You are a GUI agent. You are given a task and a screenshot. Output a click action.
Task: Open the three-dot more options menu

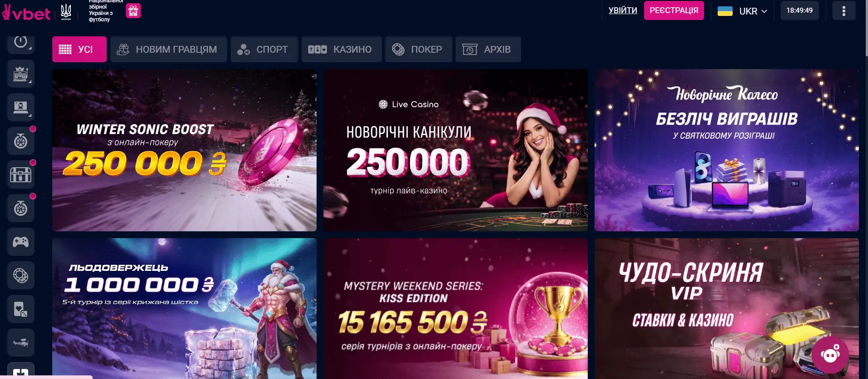844,10
